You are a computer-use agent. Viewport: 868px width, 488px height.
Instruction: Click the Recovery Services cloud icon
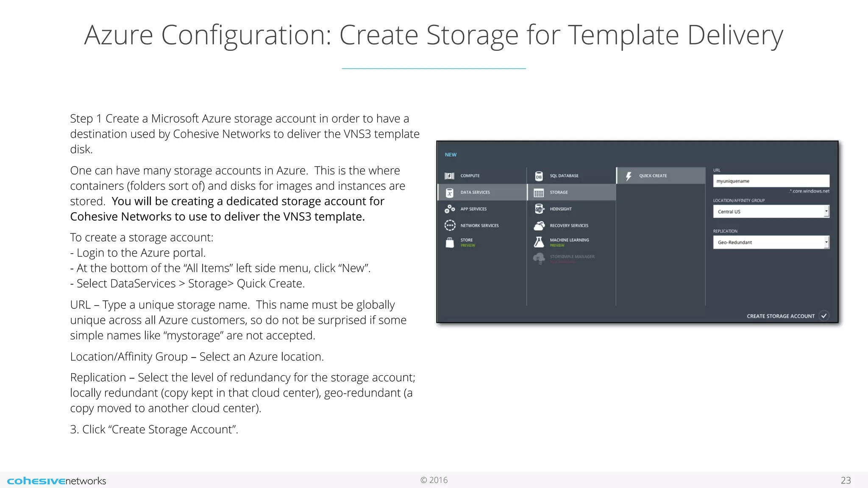coord(539,225)
